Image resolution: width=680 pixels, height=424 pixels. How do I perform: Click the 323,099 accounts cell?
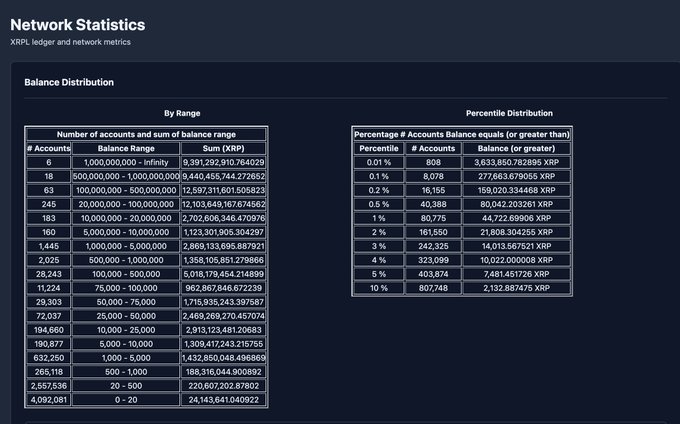pos(433,260)
